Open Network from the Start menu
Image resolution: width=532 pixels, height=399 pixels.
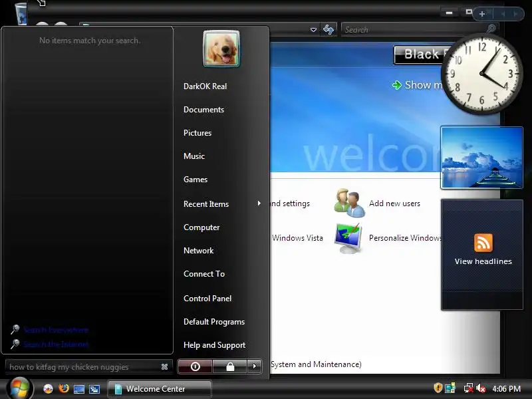198,251
